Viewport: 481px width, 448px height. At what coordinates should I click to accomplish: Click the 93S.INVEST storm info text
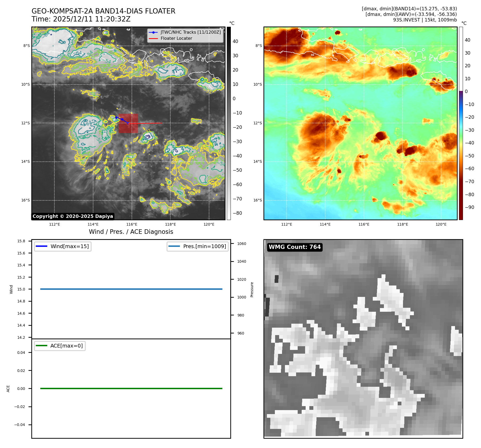click(425, 20)
